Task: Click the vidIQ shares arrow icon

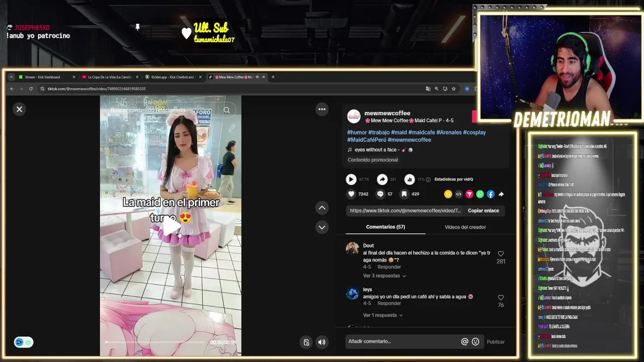Action: pos(382,179)
